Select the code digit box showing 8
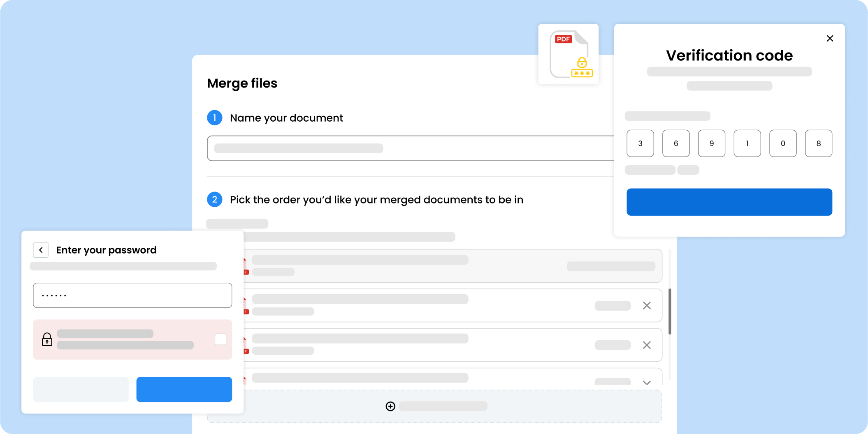This screenshot has width=868, height=434. (819, 143)
